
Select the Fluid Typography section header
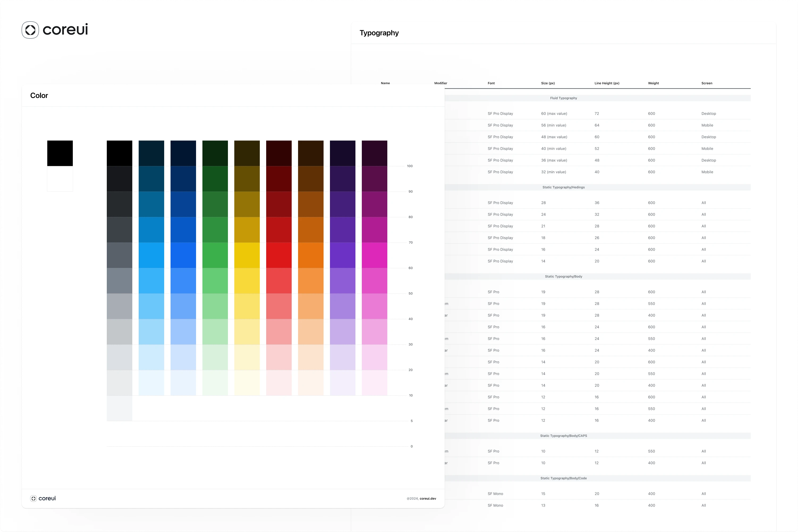[x=563, y=98]
